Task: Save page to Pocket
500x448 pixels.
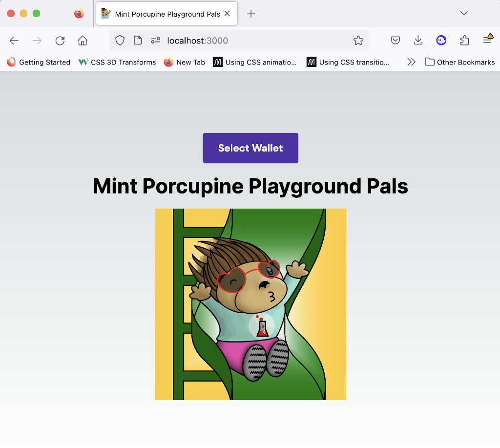Action: coord(396,40)
